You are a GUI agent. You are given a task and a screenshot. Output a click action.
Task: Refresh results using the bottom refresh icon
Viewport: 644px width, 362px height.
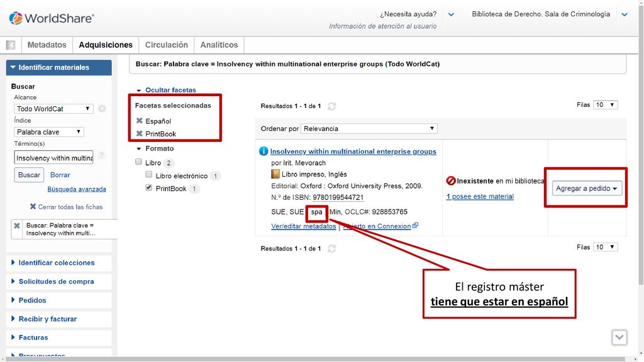pos(332,248)
